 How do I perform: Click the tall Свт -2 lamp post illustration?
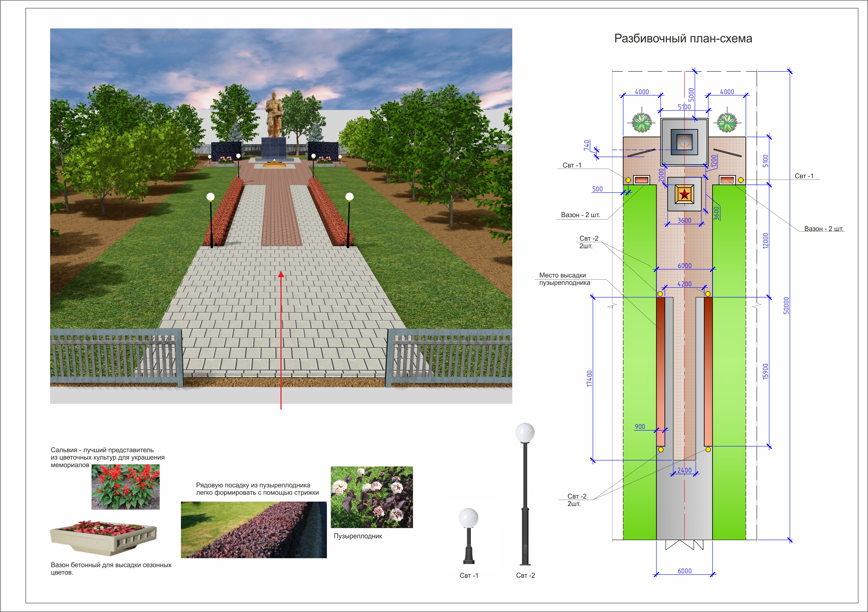coord(525,494)
